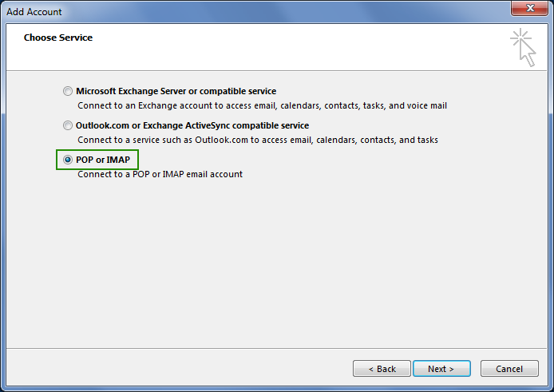Go back with the < Back button
554x392 pixels.
382,369
